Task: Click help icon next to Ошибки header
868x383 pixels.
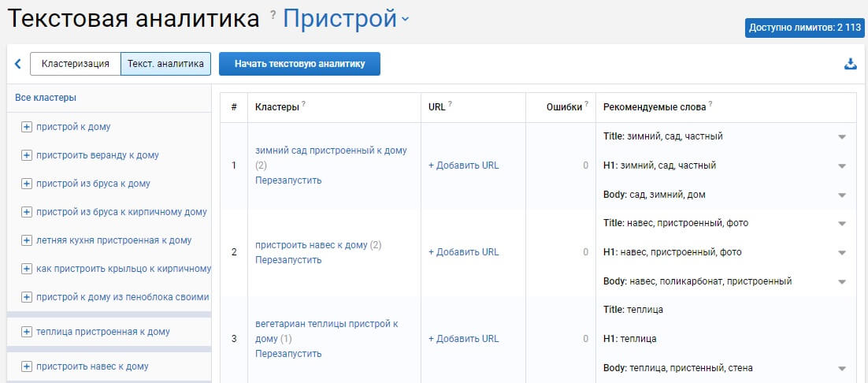Action: coord(586,104)
